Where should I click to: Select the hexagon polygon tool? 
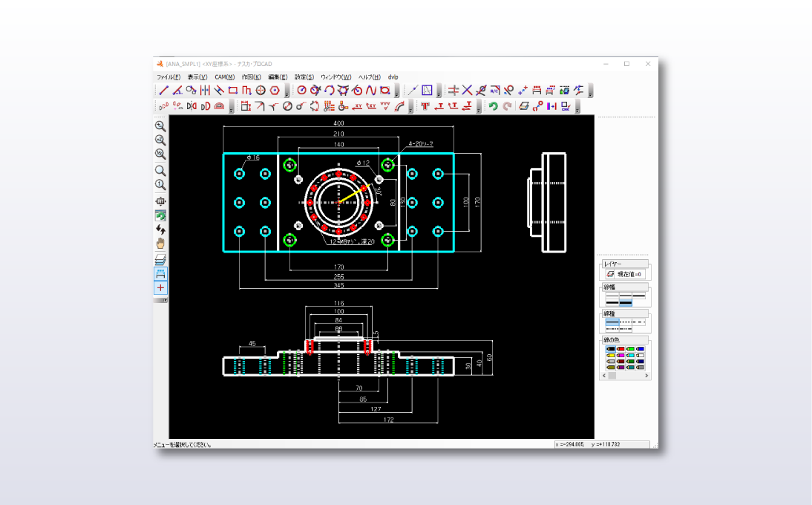(x=275, y=90)
